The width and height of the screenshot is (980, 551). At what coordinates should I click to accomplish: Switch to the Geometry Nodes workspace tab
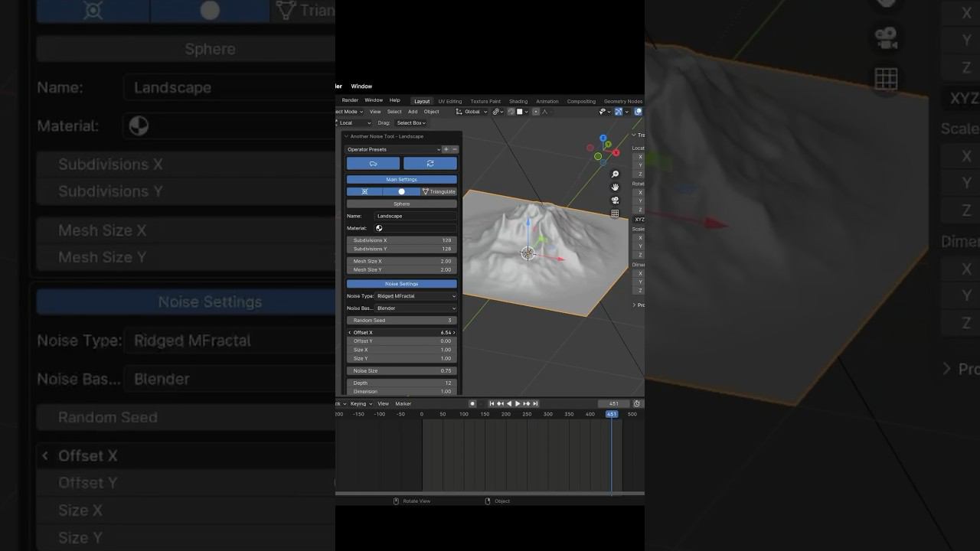click(623, 101)
